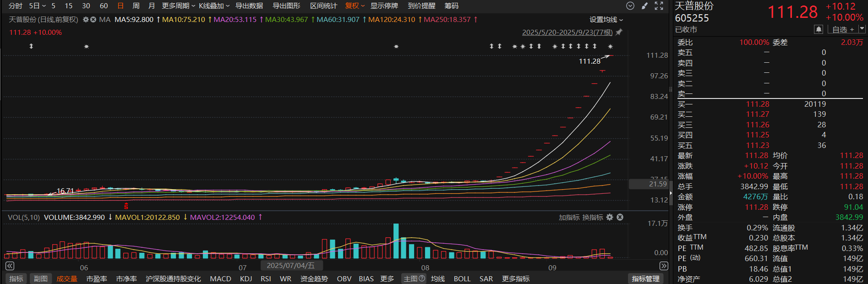This screenshot has height=284, width=868.
Task: Switch sub-chart to RSI
Action: [266, 279]
